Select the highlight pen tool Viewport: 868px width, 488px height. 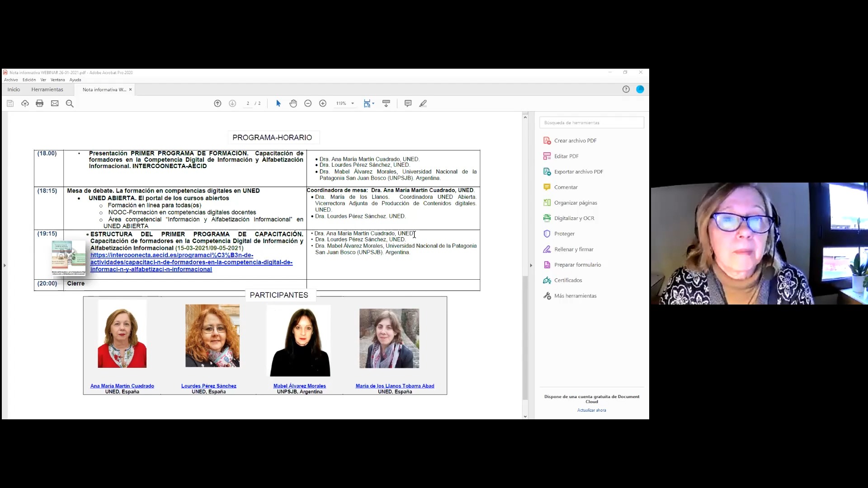(423, 103)
